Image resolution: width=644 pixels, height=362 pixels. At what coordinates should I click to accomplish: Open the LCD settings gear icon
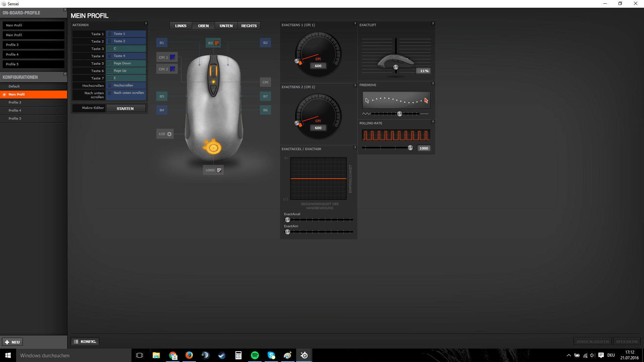(x=169, y=134)
